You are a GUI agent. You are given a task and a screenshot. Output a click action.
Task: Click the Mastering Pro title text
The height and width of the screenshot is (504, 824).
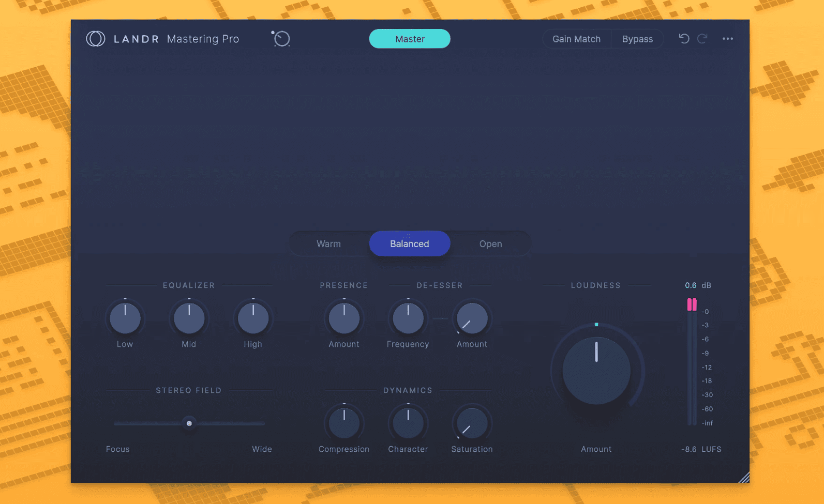203,39
